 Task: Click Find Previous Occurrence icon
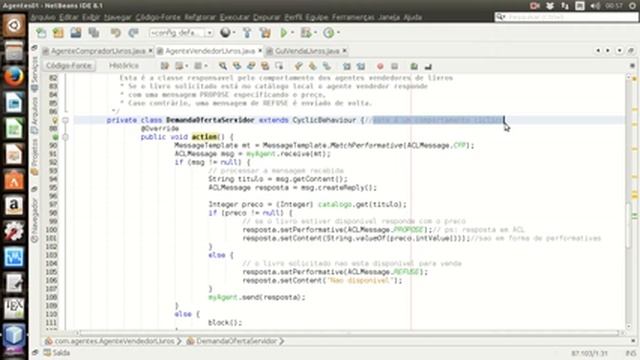click(237, 66)
